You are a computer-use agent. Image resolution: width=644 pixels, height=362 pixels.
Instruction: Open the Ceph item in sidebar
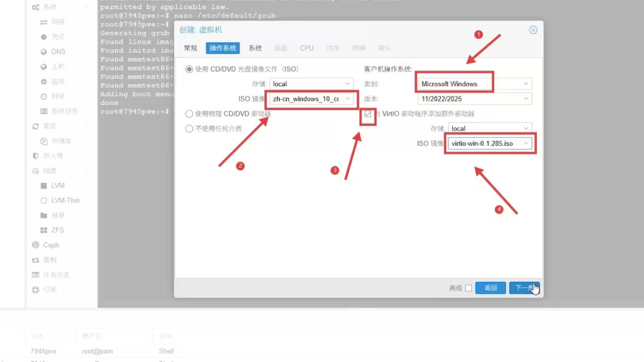click(x=36, y=245)
